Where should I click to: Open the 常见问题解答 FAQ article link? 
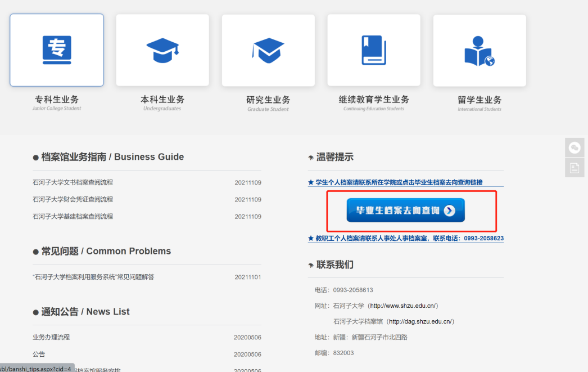point(93,277)
